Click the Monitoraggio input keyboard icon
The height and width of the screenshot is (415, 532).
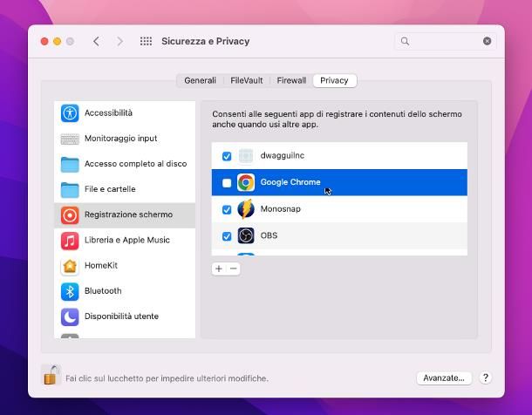[x=70, y=139]
